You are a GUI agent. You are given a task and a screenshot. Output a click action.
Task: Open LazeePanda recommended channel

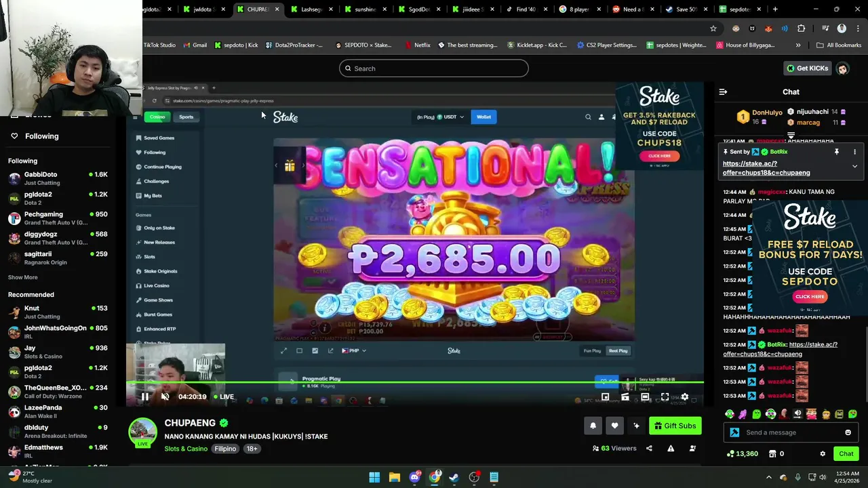[58, 411]
